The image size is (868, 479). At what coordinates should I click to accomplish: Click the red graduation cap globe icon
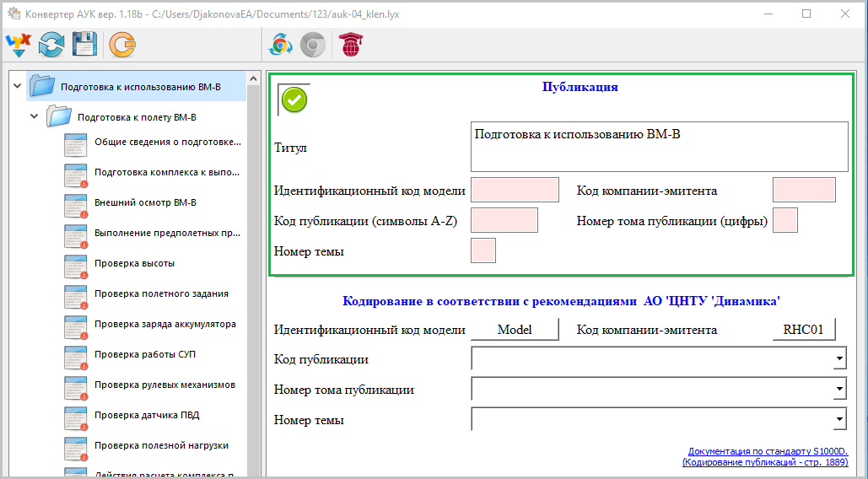348,46
